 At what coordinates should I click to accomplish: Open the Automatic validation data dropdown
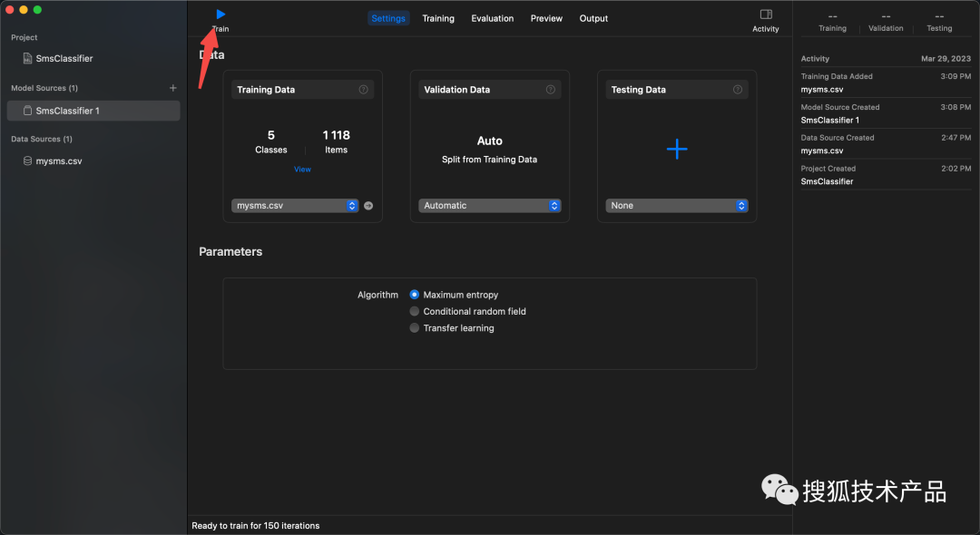489,205
